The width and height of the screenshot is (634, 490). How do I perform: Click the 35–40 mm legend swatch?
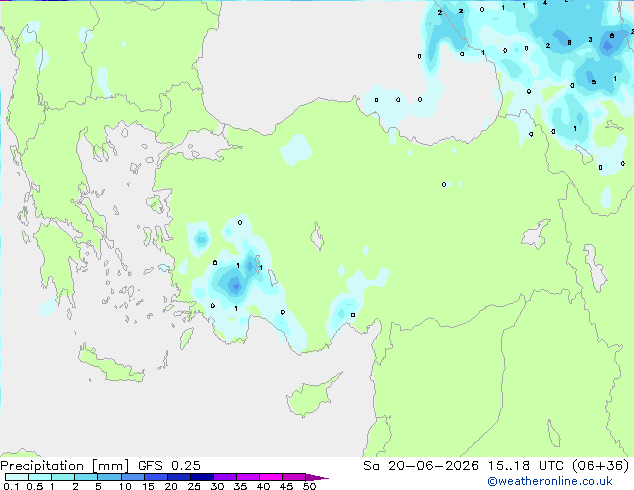coord(247,477)
